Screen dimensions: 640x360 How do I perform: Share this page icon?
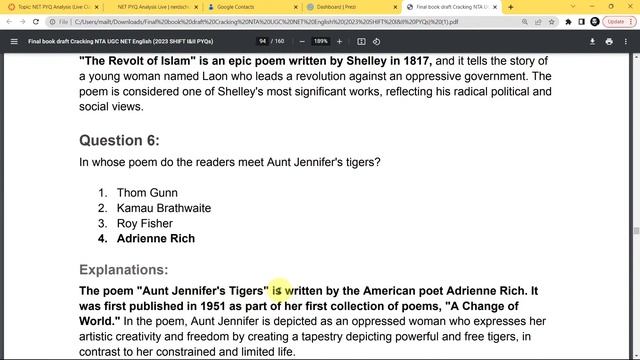538,22
